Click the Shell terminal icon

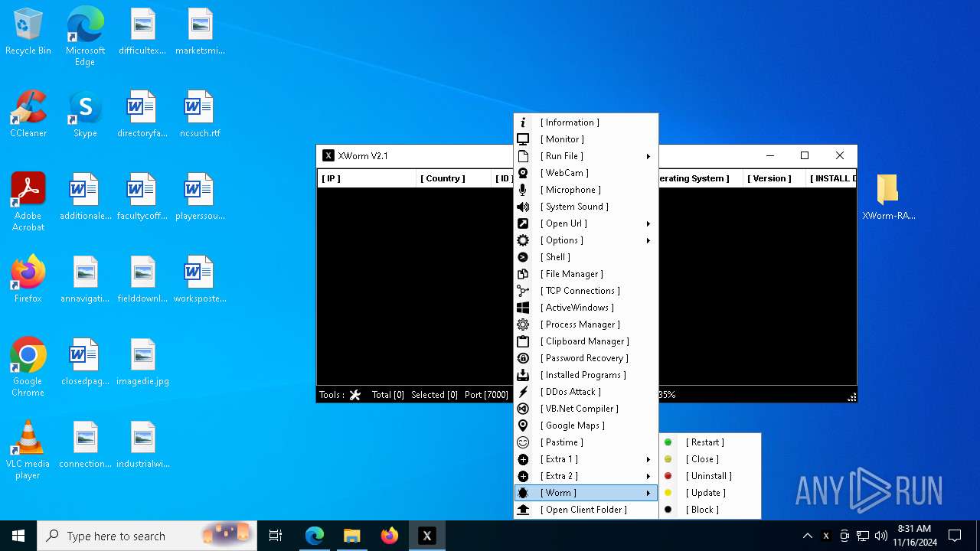523,257
